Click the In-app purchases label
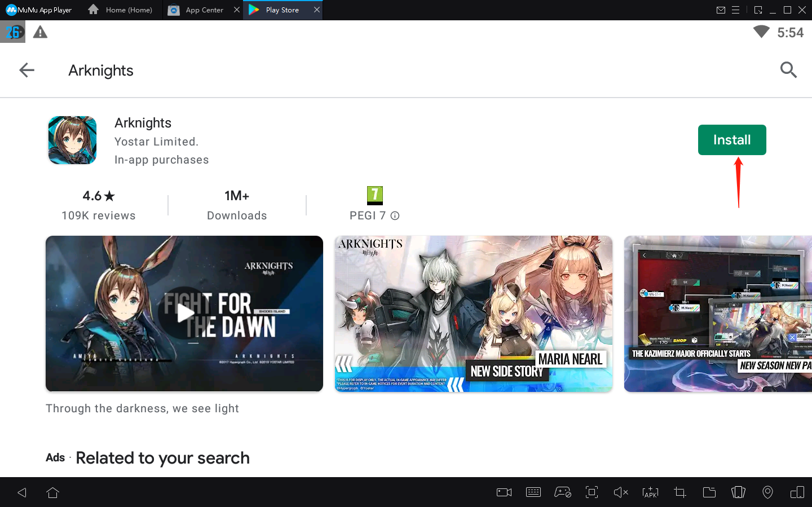812x507 pixels. coord(161,160)
